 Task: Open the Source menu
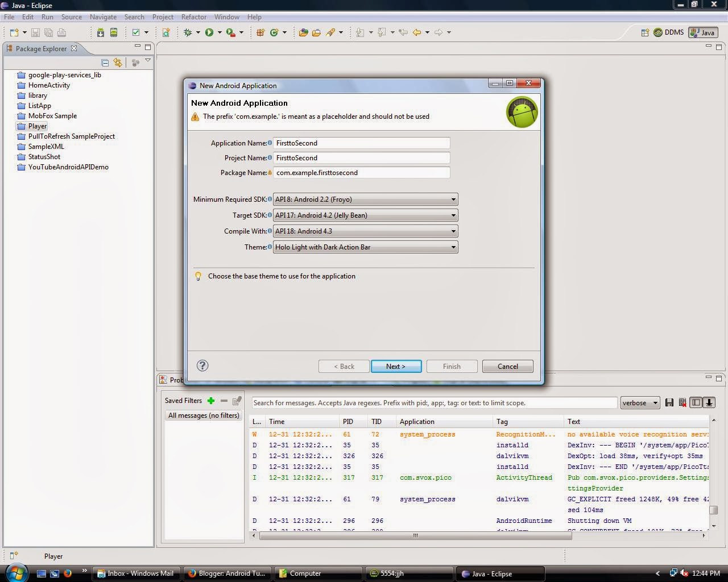72,17
